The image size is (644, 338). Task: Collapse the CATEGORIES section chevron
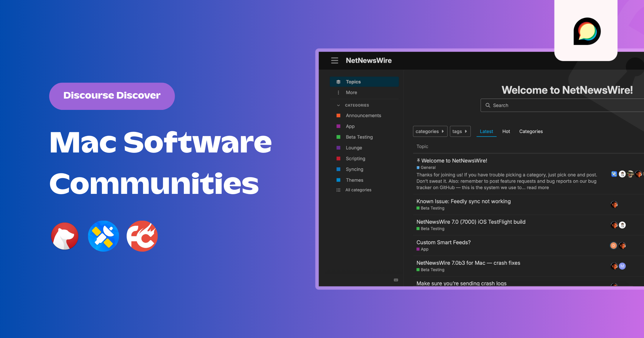[338, 105]
